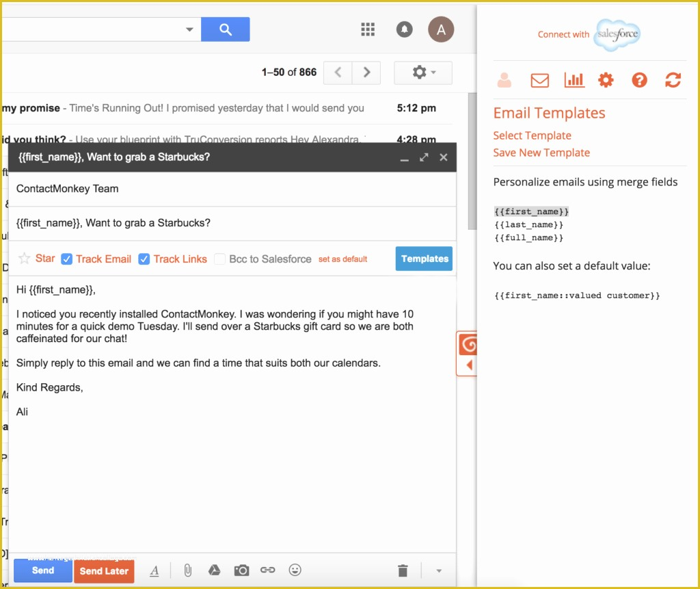This screenshot has height=589, width=700.
Task: Click the Save New Template link
Action: tap(541, 153)
